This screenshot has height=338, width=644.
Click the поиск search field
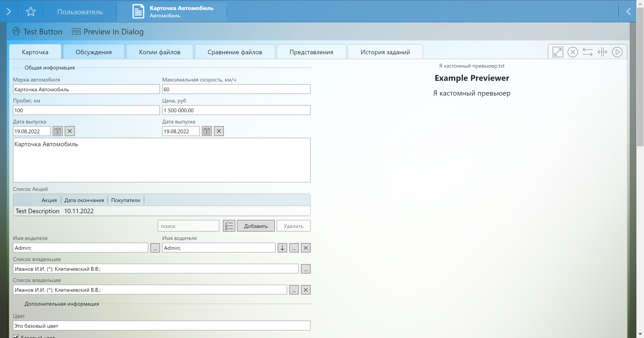click(188, 226)
